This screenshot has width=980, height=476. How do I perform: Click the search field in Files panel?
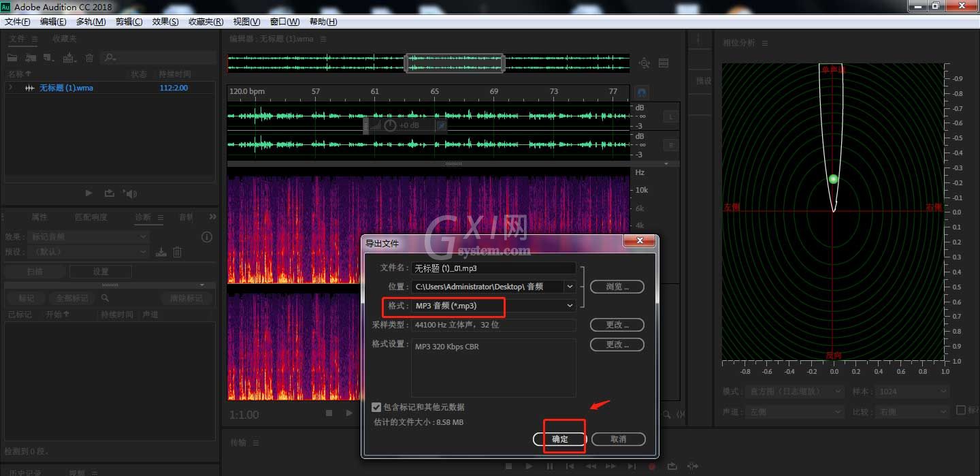point(158,58)
